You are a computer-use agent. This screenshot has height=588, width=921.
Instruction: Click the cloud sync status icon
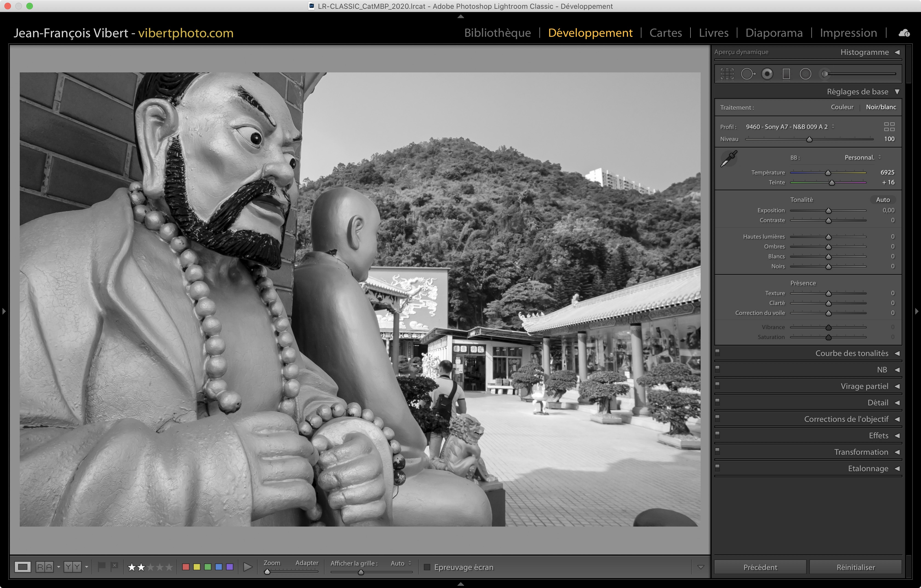click(904, 33)
